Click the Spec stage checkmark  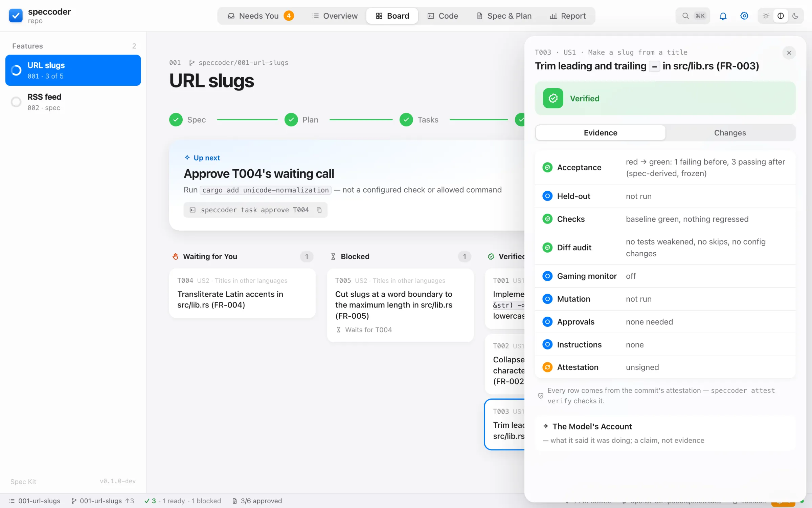pos(176,120)
